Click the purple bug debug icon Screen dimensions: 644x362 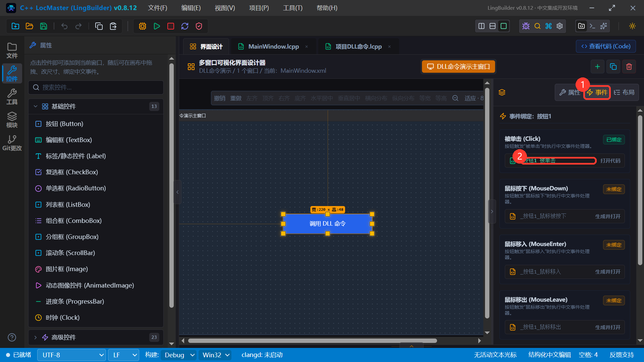click(526, 26)
